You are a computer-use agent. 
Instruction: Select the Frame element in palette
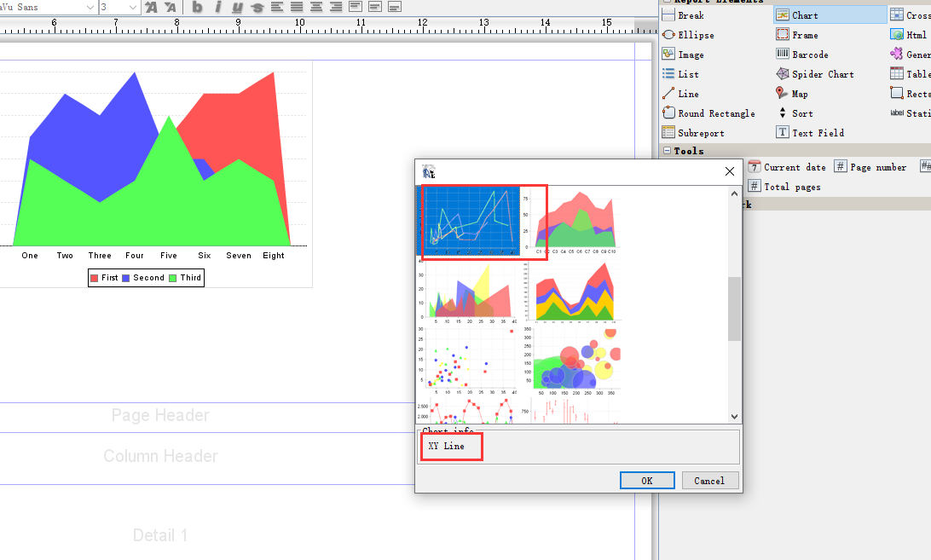click(797, 35)
